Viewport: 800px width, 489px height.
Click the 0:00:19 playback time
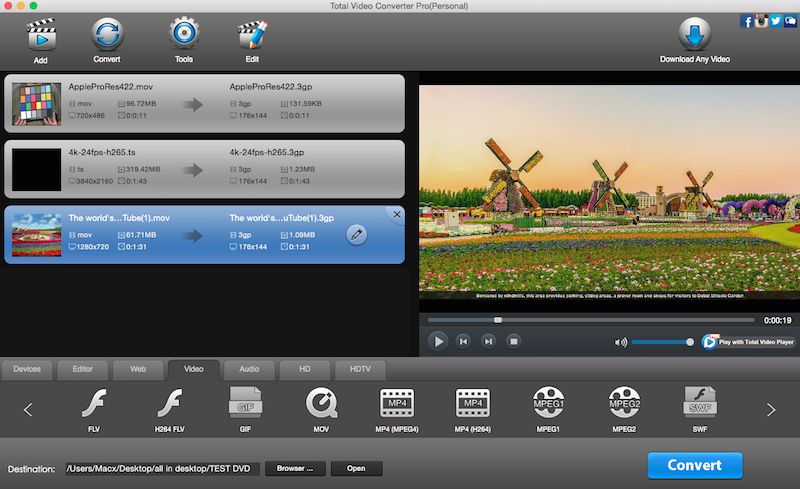pyautogui.click(x=778, y=321)
